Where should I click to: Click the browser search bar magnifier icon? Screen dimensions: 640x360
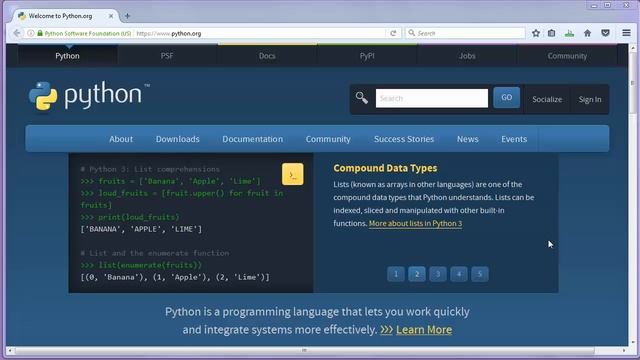coord(411,33)
